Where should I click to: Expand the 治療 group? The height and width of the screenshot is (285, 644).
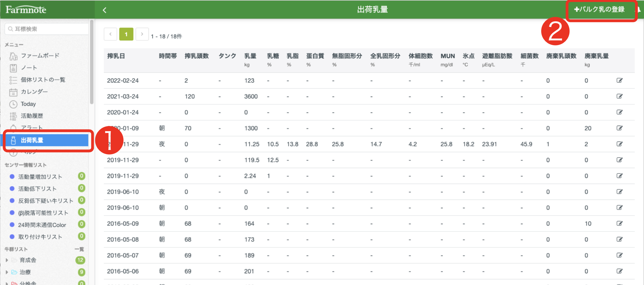(x=7, y=272)
